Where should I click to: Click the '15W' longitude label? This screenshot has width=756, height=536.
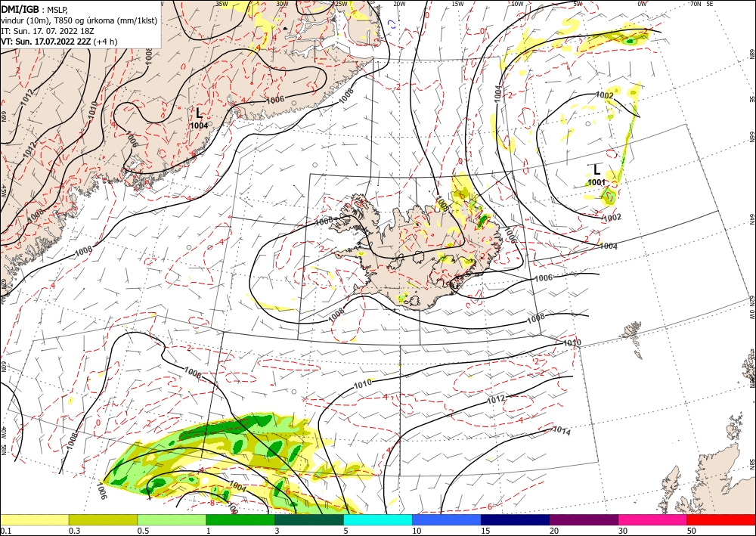pos(458,4)
